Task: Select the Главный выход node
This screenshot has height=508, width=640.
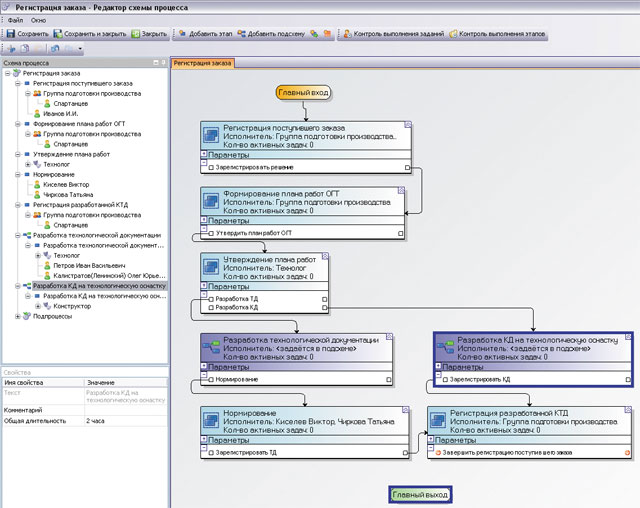Action: pyautogui.click(x=420, y=495)
